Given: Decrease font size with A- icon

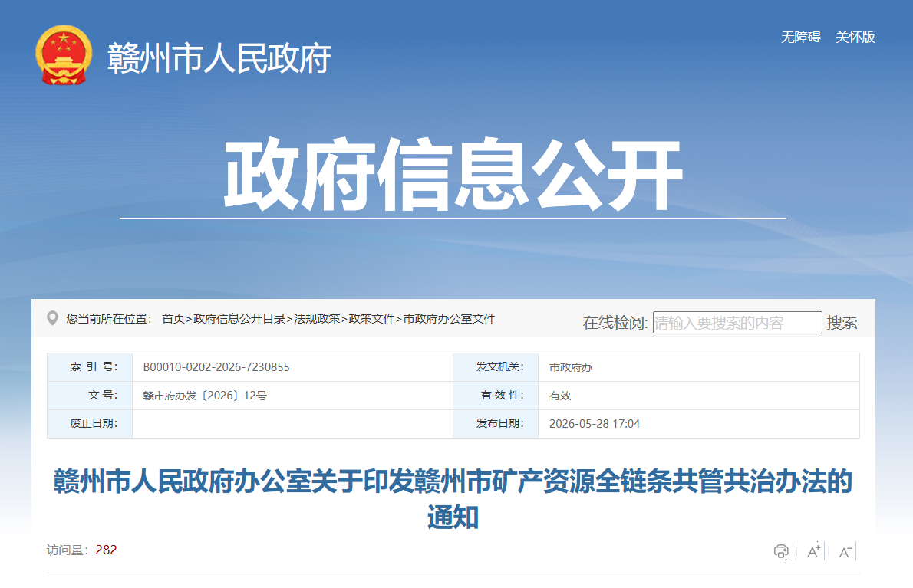Looking at the screenshot, I should (845, 552).
